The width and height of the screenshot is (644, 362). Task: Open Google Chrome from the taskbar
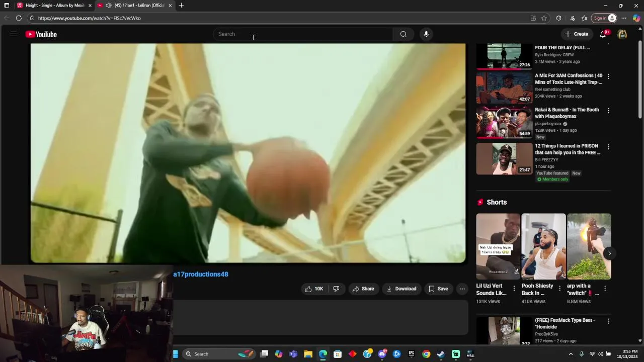[x=426, y=354]
